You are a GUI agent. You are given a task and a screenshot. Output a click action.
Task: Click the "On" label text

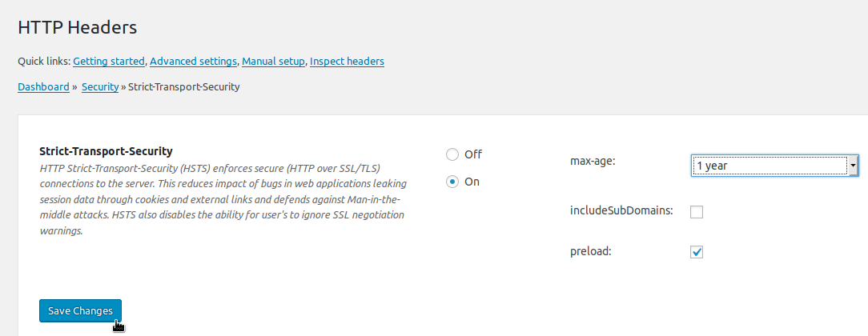click(472, 182)
